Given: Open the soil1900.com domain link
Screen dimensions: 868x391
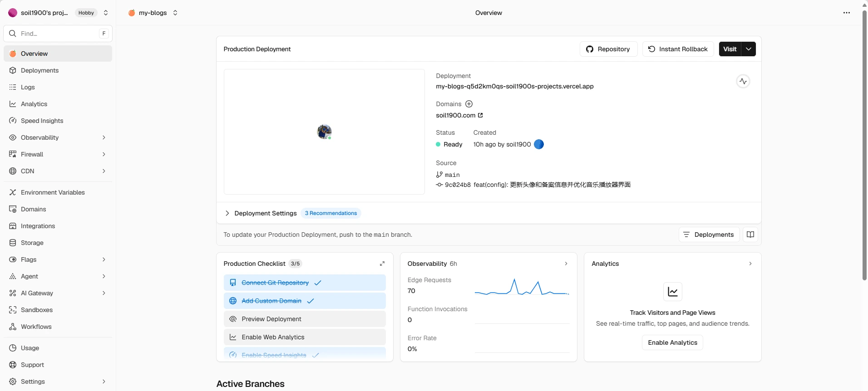Looking at the screenshot, I should coord(459,115).
